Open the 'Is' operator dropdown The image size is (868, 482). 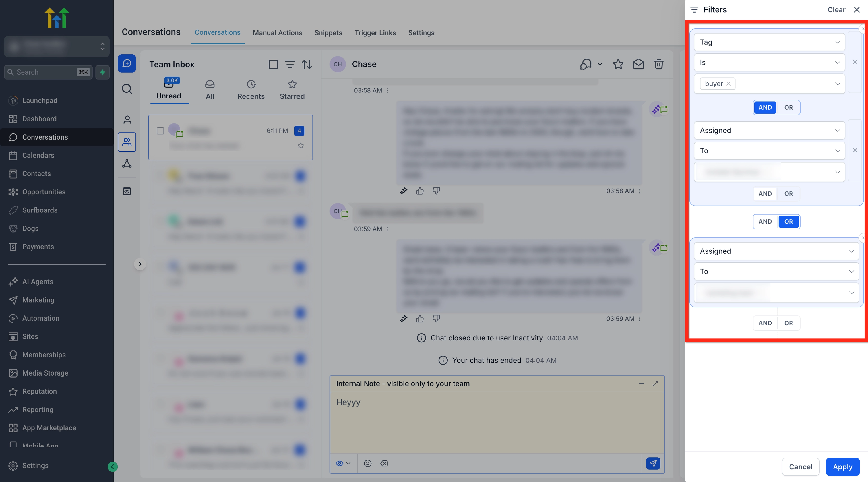[769, 62]
